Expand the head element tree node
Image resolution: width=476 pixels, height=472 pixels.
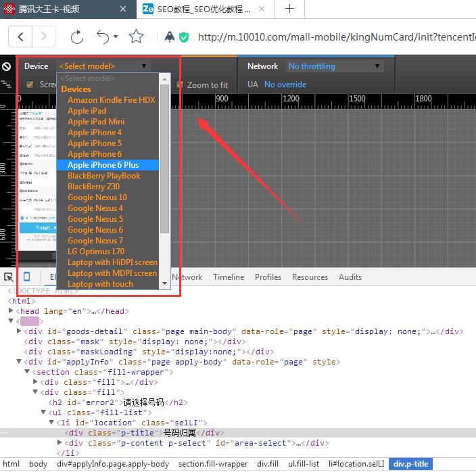(11, 311)
